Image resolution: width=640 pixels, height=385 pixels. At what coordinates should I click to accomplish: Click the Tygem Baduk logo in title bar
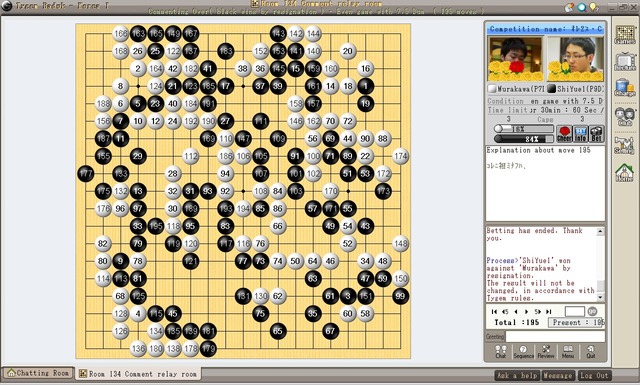click(7, 6)
